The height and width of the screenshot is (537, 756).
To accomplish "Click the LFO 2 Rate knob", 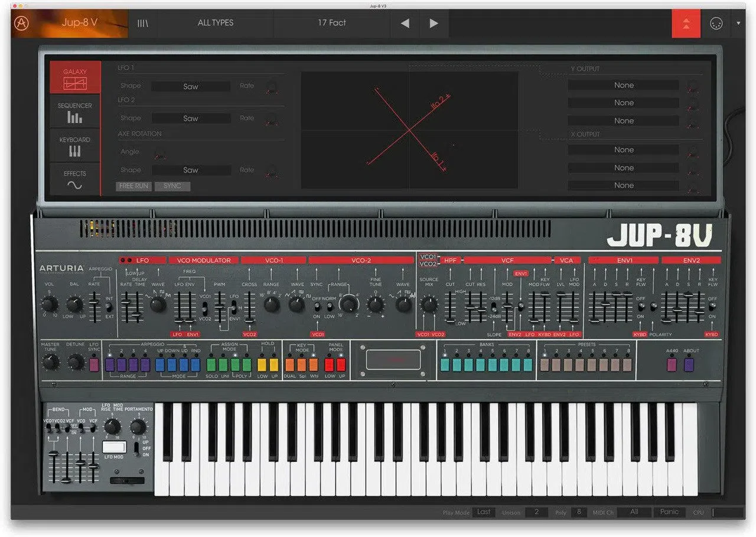I will [272, 121].
